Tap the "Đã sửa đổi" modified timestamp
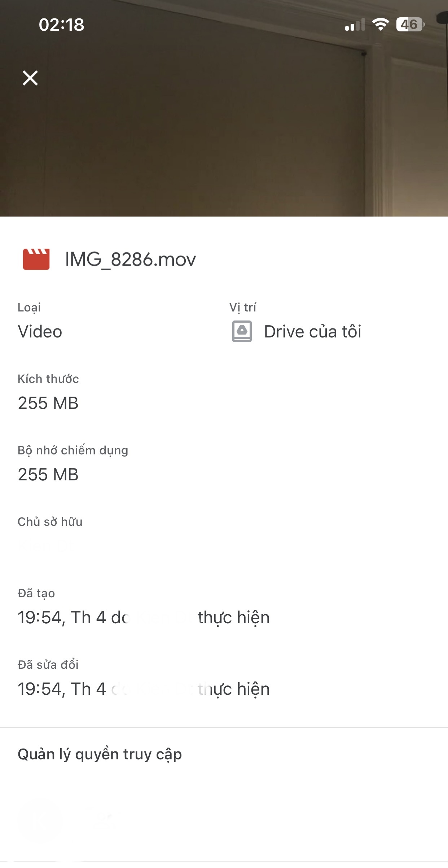 [144, 689]
